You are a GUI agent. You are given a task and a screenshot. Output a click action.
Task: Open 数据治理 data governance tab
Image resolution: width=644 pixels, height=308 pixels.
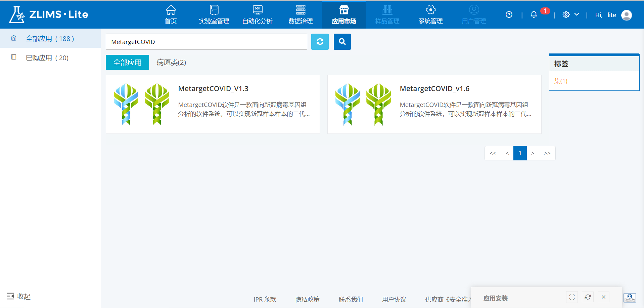[301, 14]
